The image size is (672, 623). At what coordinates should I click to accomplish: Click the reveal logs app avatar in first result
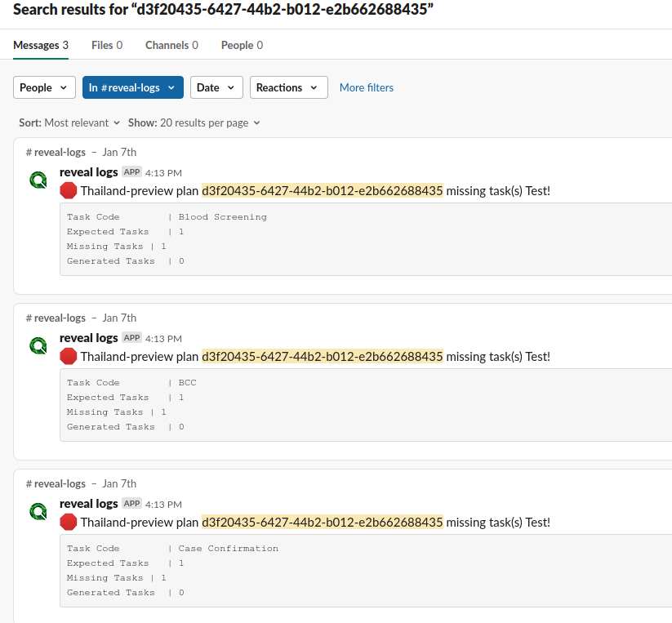coord(38,180)
